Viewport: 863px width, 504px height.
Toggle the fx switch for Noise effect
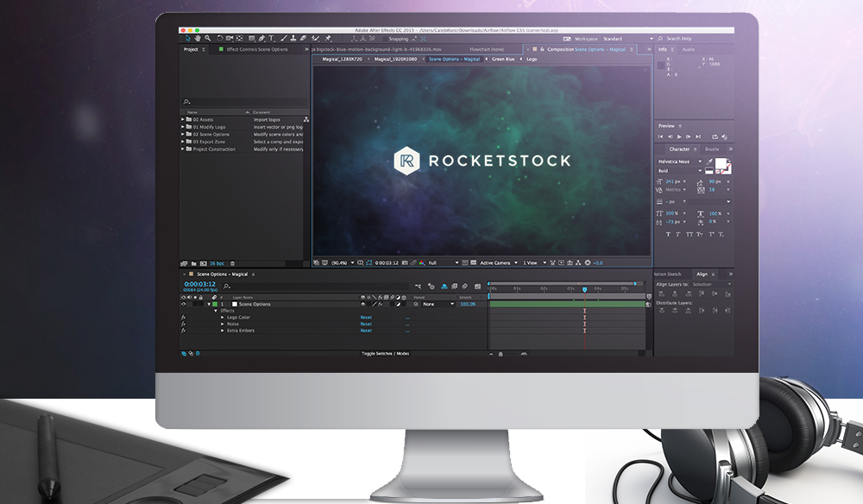(183, 324)
